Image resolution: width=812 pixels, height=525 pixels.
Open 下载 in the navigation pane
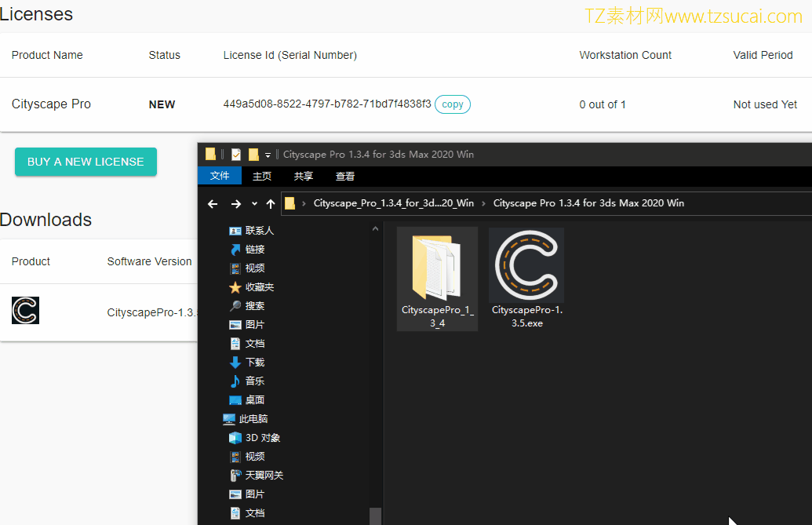pyautogui.click(x=247, y=363)
